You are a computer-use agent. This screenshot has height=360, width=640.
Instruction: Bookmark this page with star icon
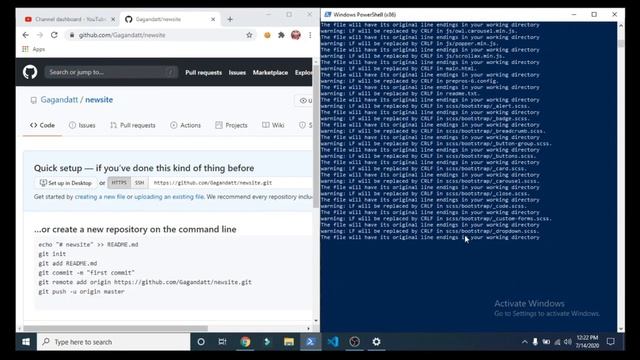[x=249, y=35]
